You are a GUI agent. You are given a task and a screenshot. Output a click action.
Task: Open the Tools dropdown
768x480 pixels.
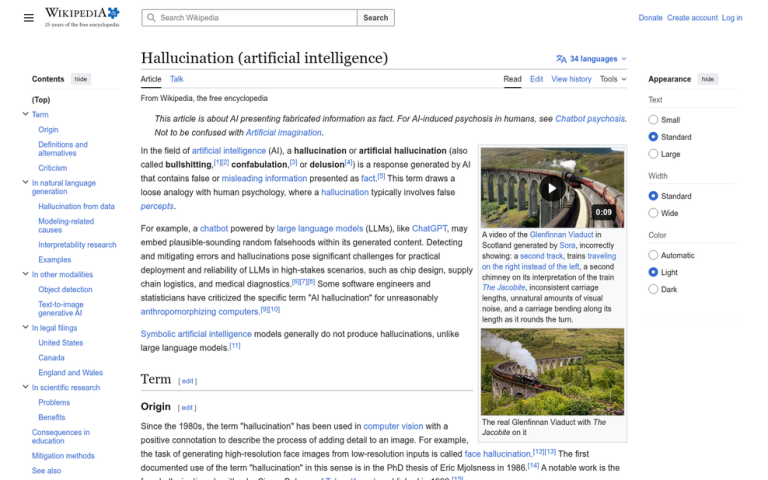613,79
